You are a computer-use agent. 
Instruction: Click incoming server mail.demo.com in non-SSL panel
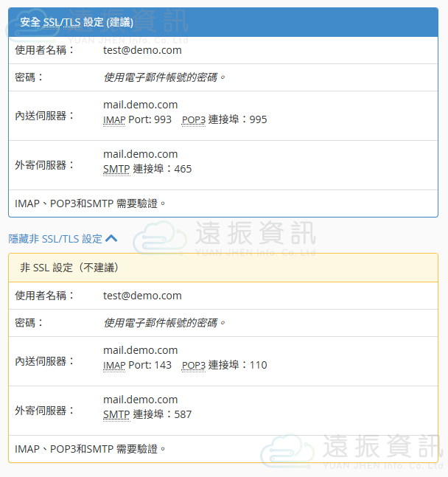pos(140,350)
